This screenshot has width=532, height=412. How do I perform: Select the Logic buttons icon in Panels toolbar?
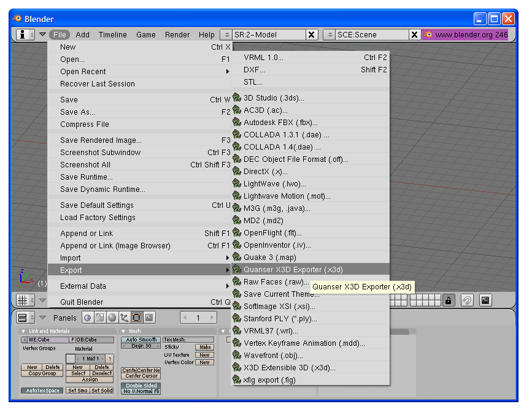pos(87,318)
